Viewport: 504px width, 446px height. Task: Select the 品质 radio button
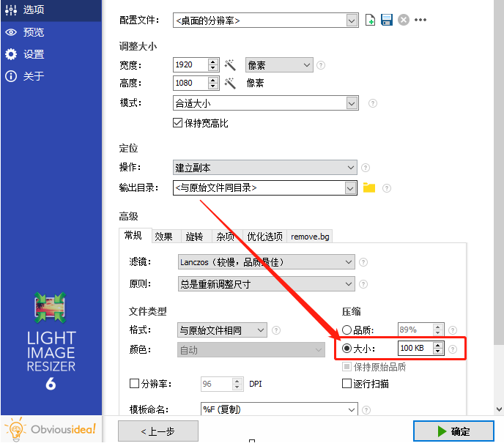point(346,330)
